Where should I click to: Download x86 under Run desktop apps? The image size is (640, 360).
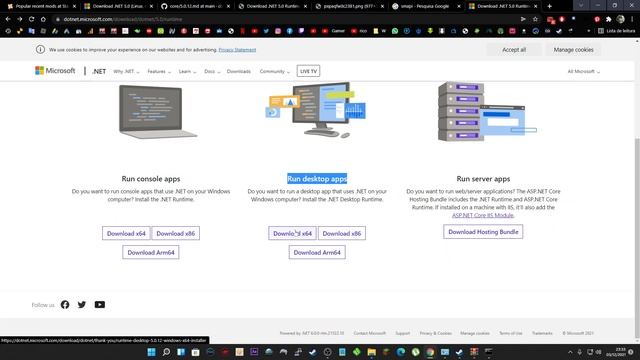click(342, 233)
